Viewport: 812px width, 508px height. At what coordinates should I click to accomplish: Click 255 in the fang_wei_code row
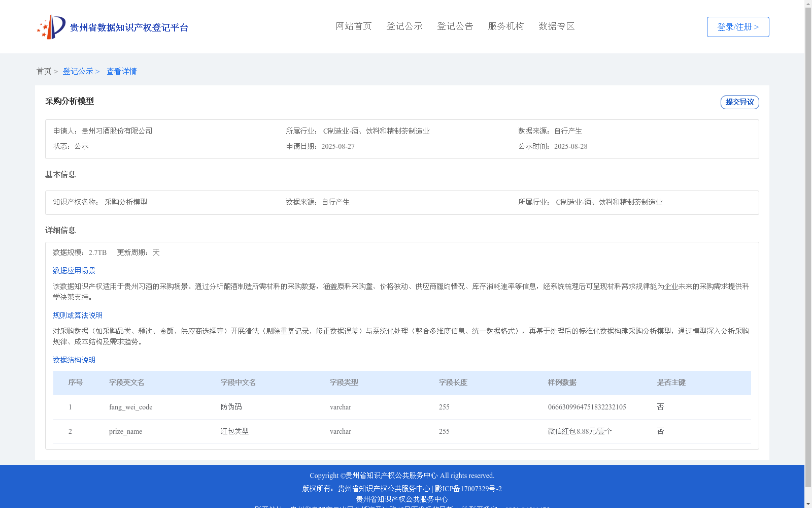point(444,407)
